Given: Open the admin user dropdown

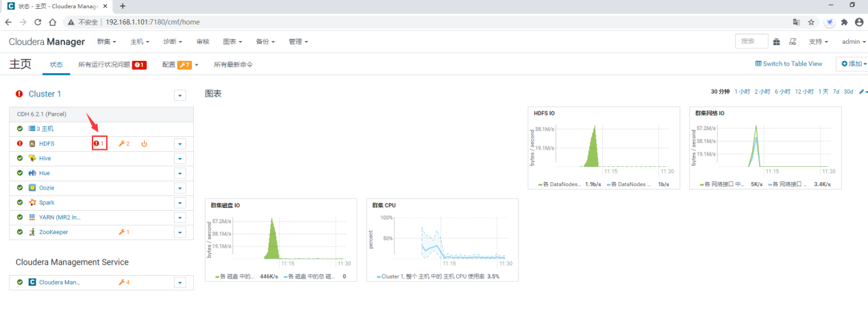Looking at the screenshot, I should coord(854,42).
